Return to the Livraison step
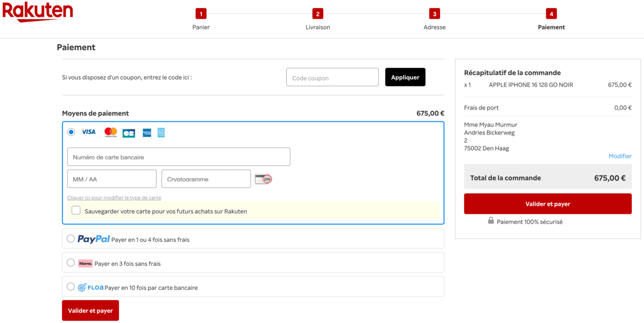The width and height of the screenshot is (644, 323). 318,14
